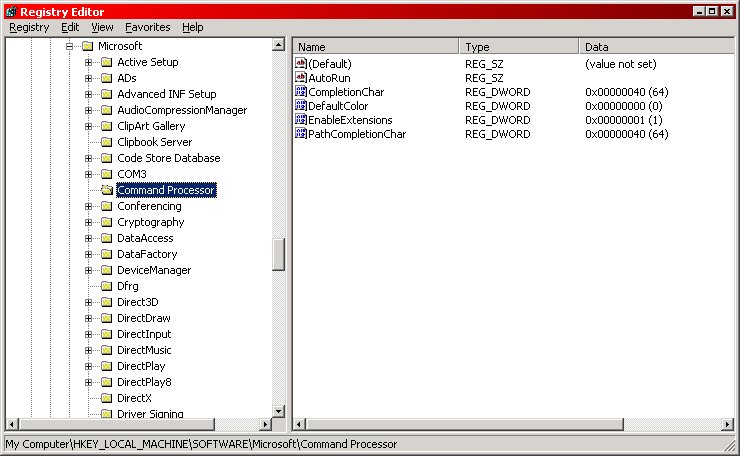Expand the COM3 key
Viewport: 740px width, 456px height.
pyautogui.click(x=88, y=174)
